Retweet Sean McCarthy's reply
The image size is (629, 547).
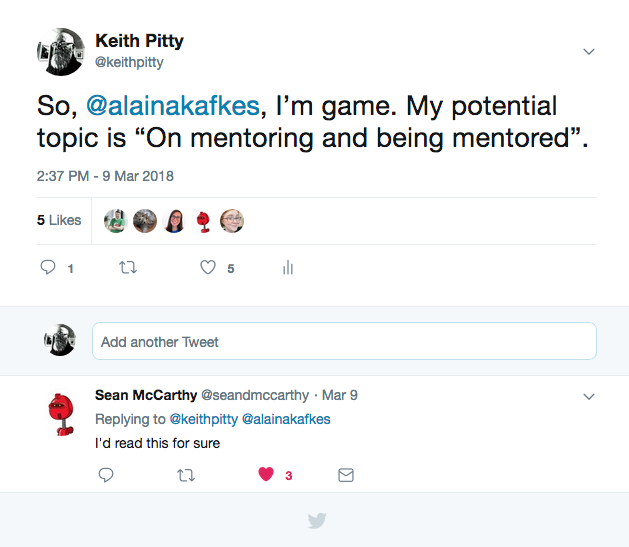tap(186, 475)
